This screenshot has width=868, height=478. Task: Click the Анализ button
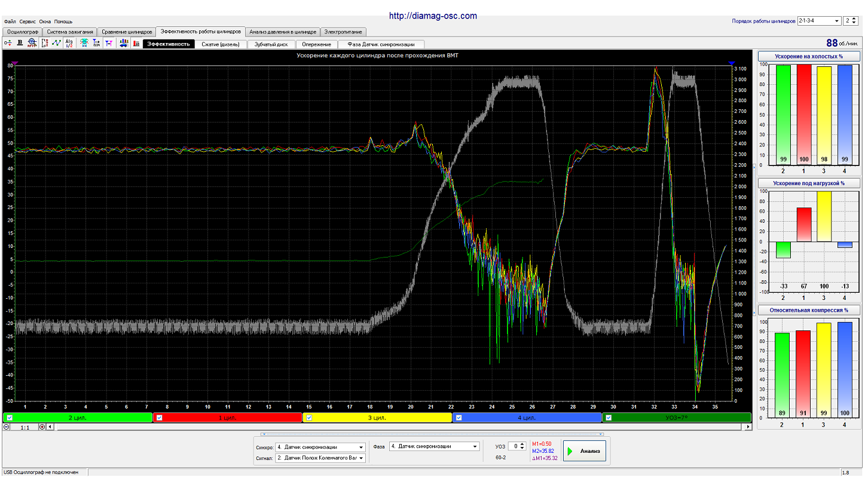[585, 451]
